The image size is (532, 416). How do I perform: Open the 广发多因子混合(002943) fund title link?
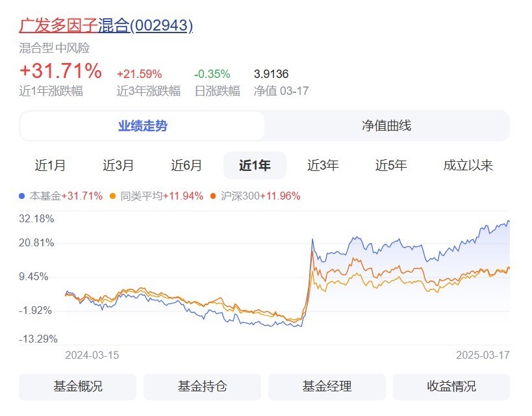pos(106,25)
